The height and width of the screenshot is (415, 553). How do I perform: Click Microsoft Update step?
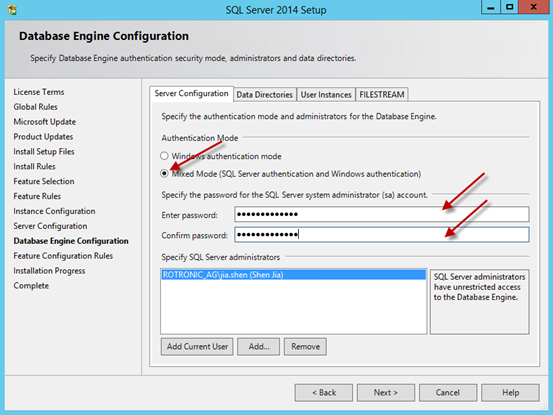[45, 122]
